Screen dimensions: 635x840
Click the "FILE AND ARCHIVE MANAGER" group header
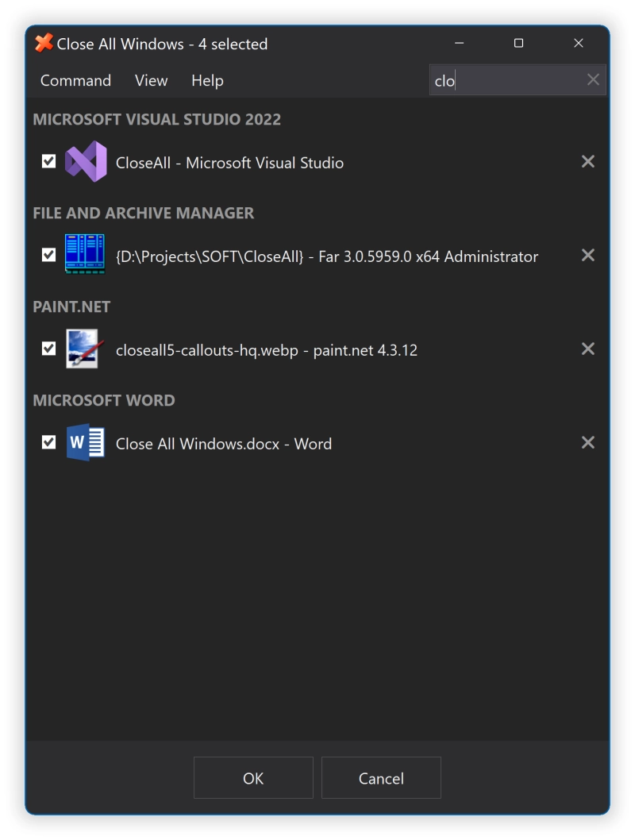click(x=144, y=213)
